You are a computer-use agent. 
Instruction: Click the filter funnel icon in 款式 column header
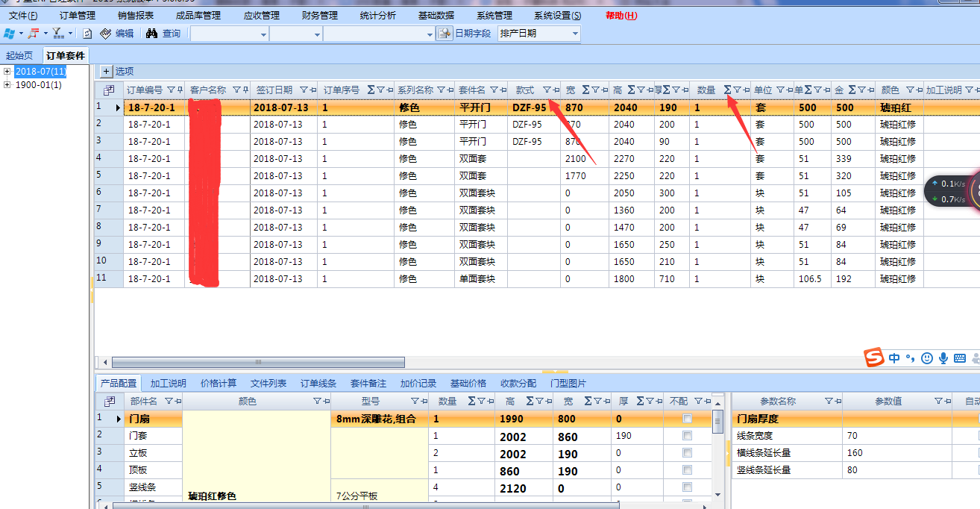click(x=546, y=90)
